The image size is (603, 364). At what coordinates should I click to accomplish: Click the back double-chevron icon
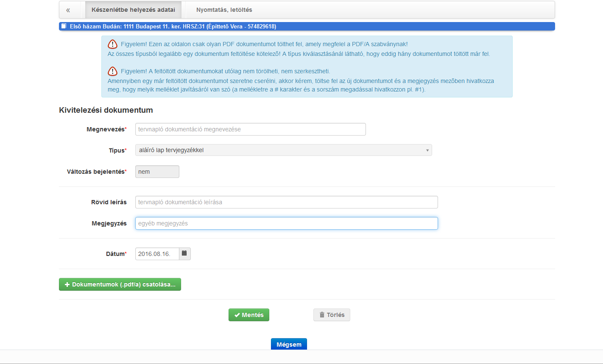pyautogui.click(x=68, y=10)
